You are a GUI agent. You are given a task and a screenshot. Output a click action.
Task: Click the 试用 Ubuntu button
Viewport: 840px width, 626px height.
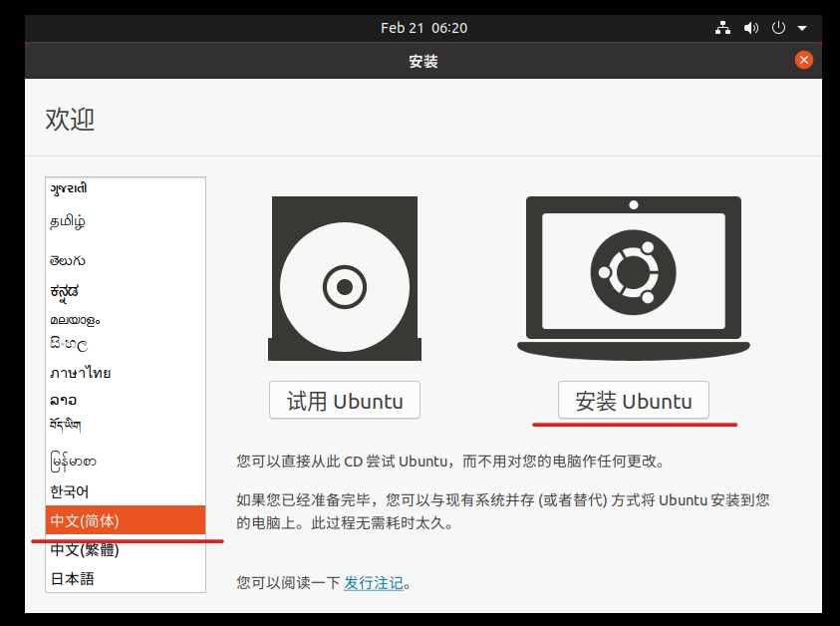click(345, 401)
